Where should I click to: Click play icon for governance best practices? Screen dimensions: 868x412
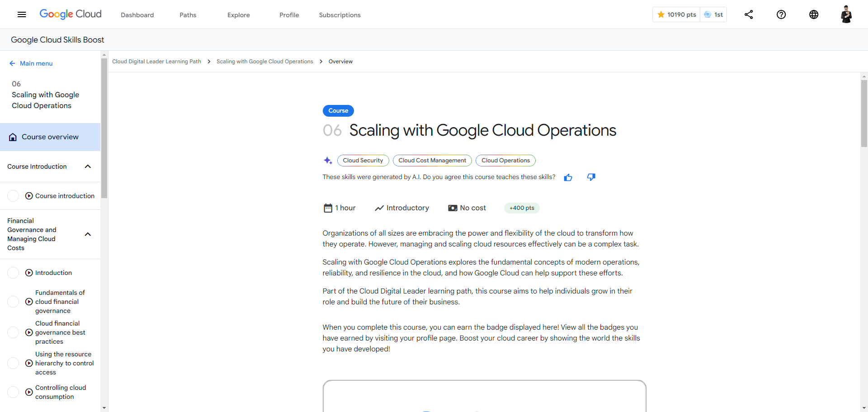pyautogui.click(x=29, y=332)
